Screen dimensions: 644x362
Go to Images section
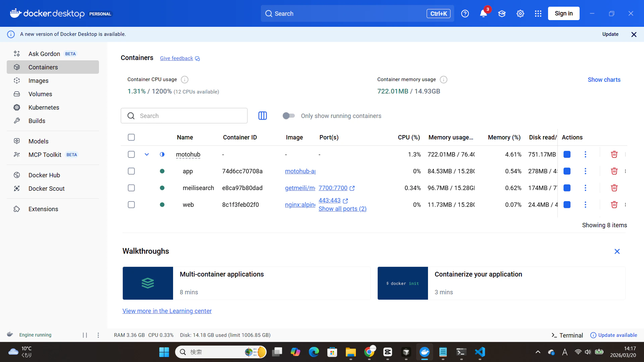(x=53, y=80)
